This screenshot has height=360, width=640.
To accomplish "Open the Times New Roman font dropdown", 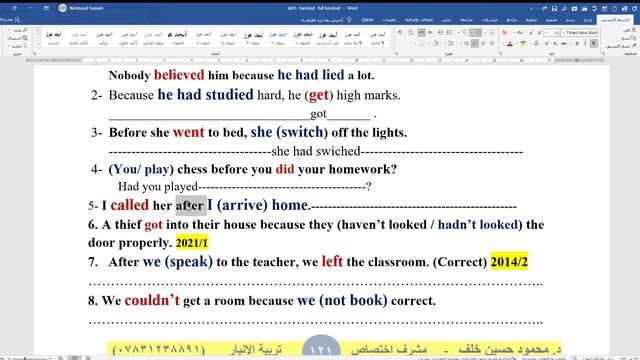I will [x=563, y=32].
